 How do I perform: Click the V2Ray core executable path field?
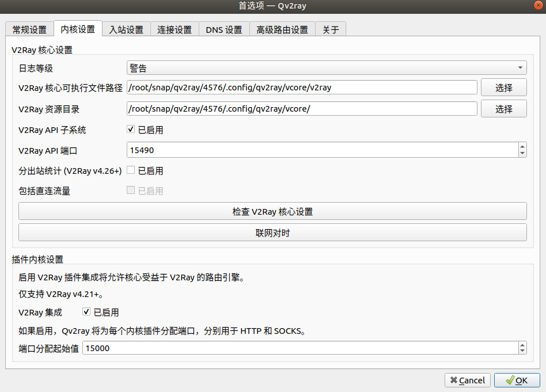[302, 87]
